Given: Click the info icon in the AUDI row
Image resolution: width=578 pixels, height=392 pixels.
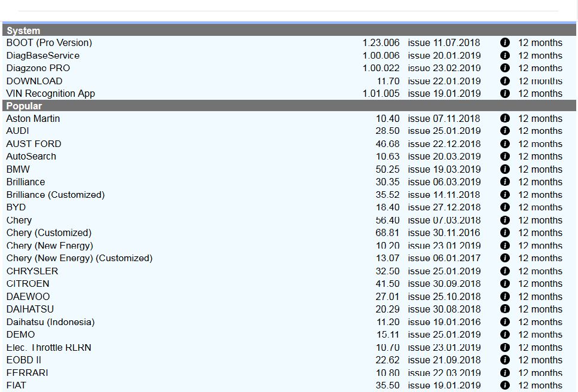Looking at the screenshot, I should pos(505,131).
